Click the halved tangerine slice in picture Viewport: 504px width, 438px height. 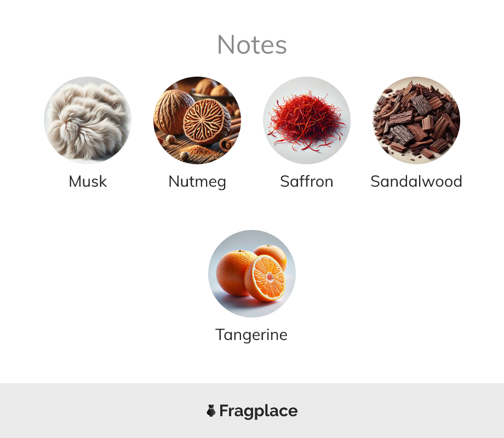(x=265, y=278)
